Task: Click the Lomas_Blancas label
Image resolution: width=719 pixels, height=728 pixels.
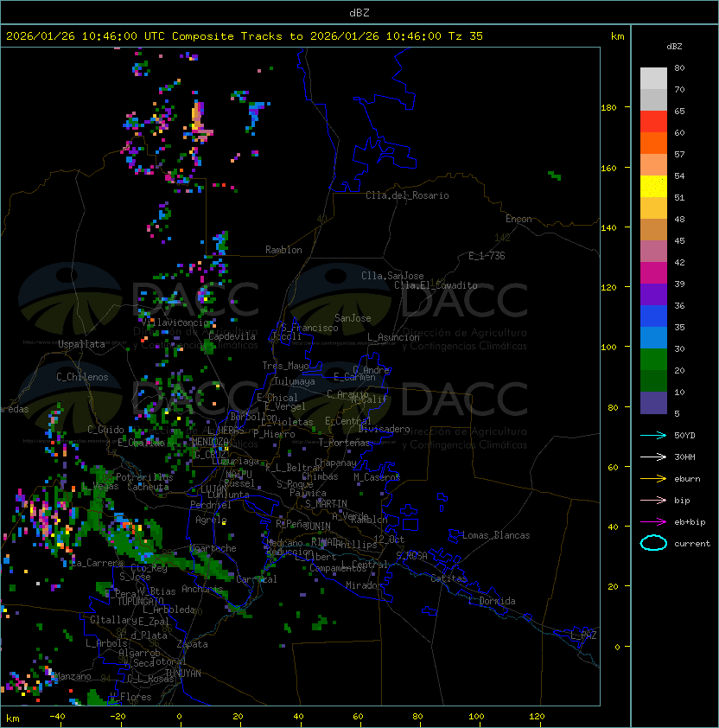Action: coord(496,535)
